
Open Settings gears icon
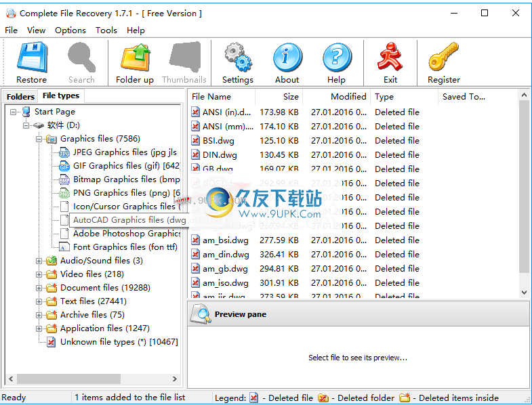[238, 57]
